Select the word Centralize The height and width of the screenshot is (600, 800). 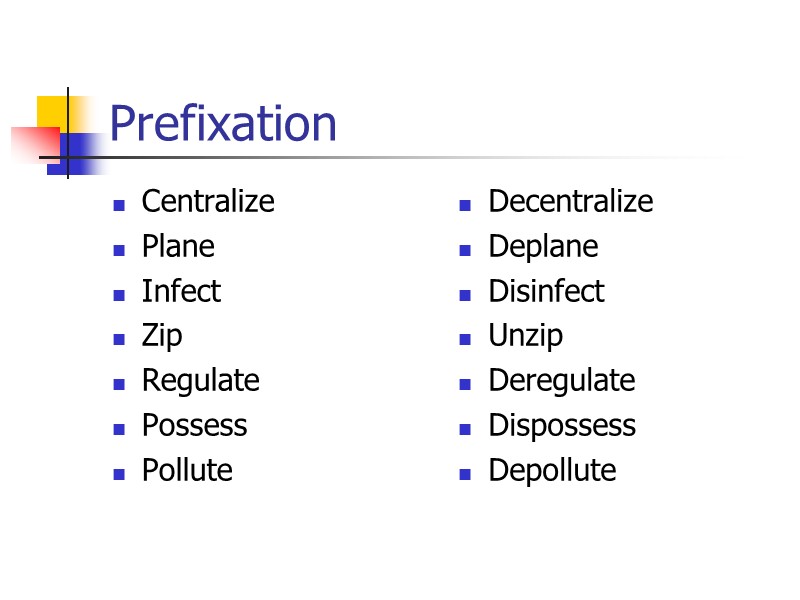[208, 201]
